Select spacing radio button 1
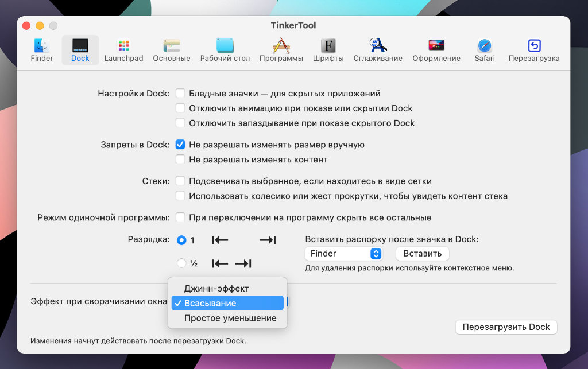The height and width of the screenshot is (369, 588). (x=181, y=240)
